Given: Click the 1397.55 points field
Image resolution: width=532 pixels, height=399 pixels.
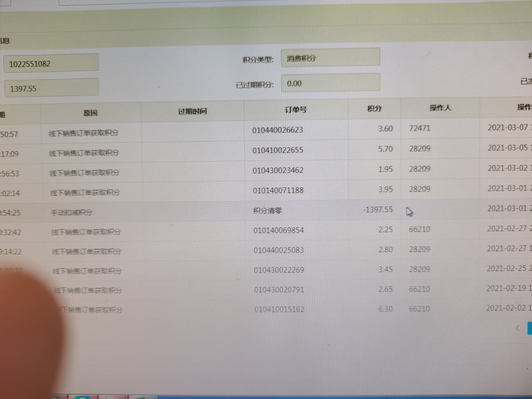Looking at the screenshot, I should (x=52, y=88).
